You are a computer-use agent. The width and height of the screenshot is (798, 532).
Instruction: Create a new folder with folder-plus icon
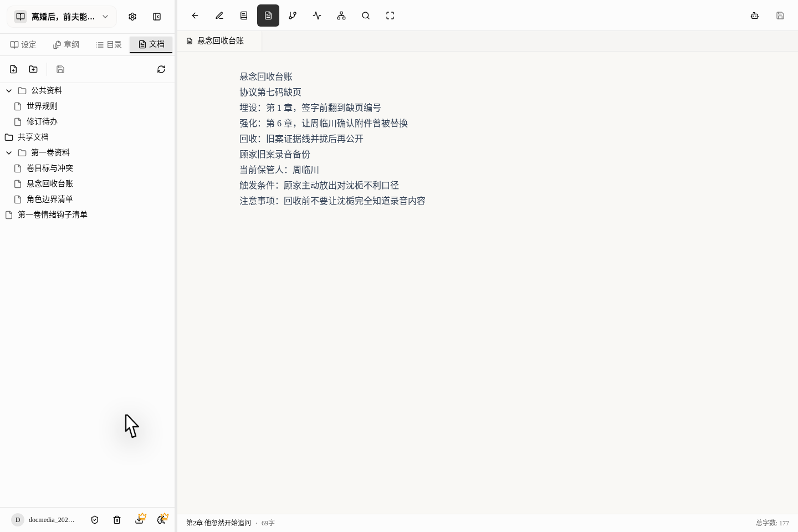coord(33,69)
